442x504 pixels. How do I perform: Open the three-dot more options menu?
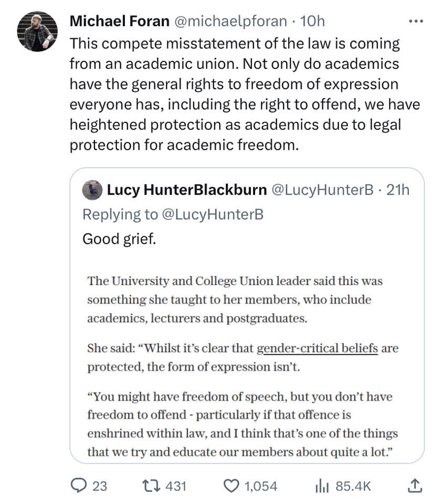[x=416, y=22]
